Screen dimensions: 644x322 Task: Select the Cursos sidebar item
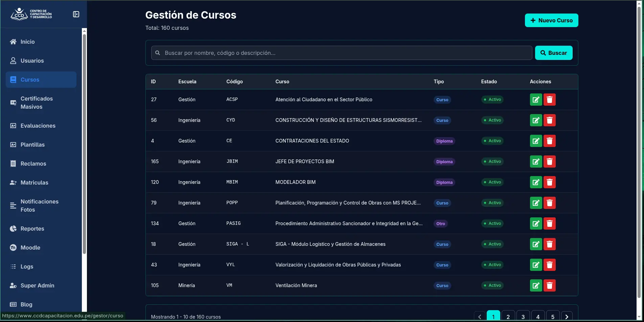tap(41, 80)
